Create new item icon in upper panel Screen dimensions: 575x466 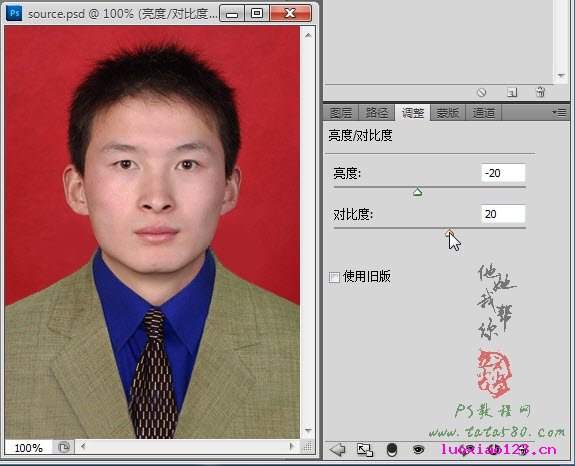[512, 92]
